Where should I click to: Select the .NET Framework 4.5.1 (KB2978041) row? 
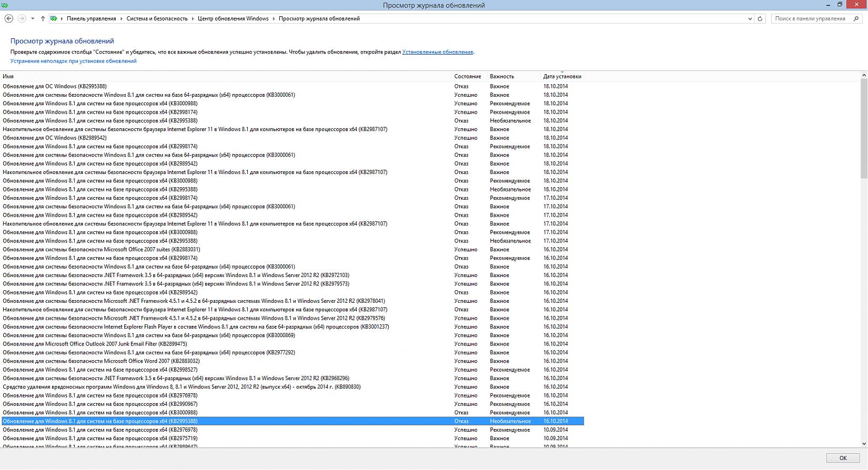(292, 301)
